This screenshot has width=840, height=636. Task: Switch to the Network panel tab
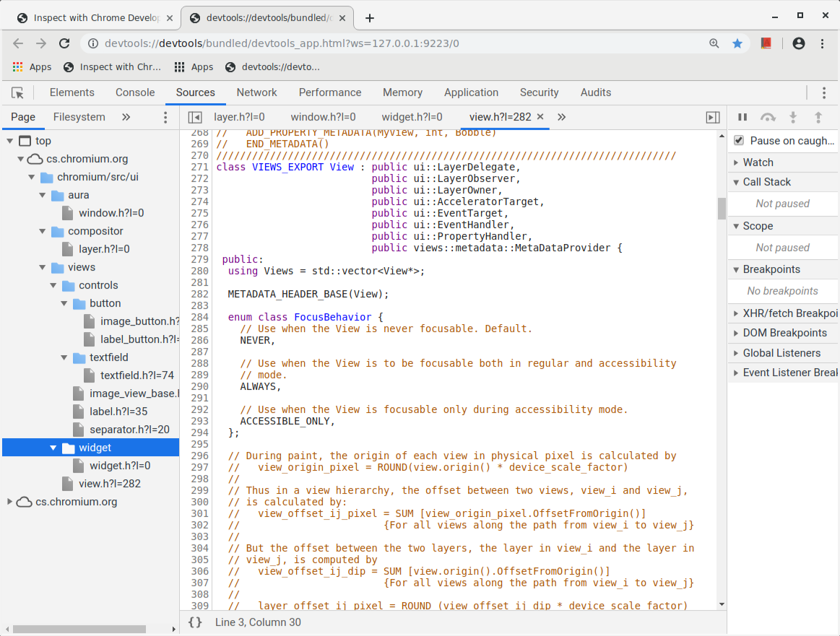click(256, 92)
